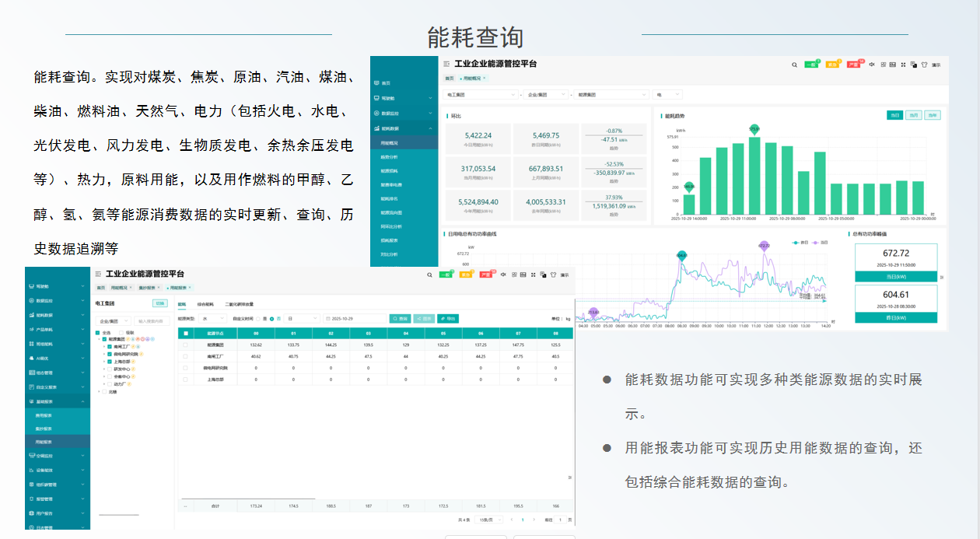This screenshot has height=539, width=980.
Task: Click the fullscreen icon in lower window header
Action: [533, 275]
